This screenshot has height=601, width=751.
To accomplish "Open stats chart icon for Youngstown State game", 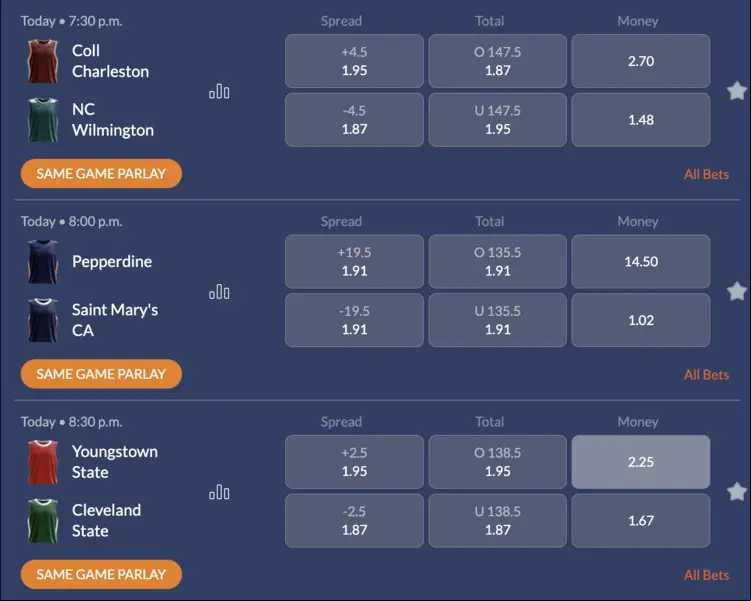I will tap(219, 492).
